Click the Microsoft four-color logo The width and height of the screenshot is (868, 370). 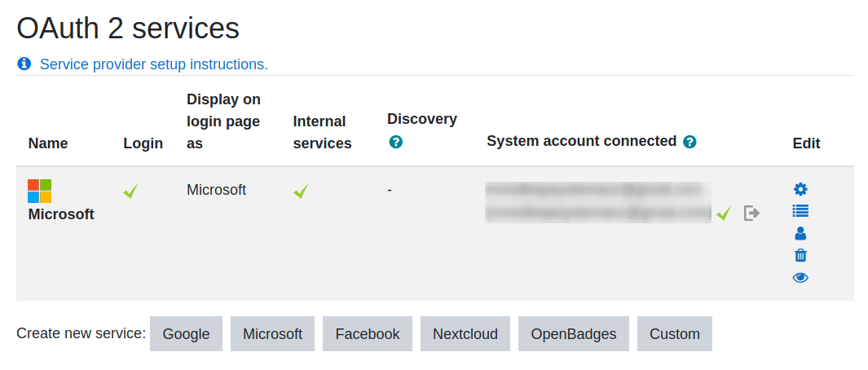click(39, 191)
